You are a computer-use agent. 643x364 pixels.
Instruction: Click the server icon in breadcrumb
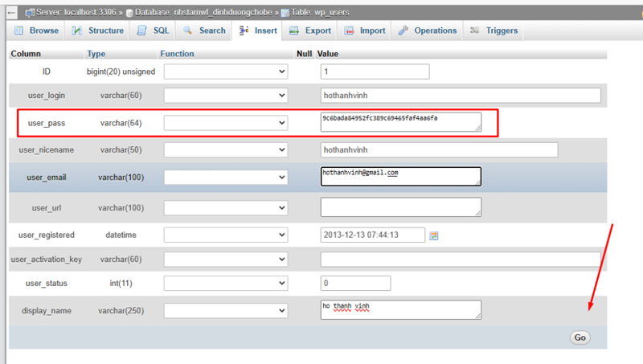[30, 13]
